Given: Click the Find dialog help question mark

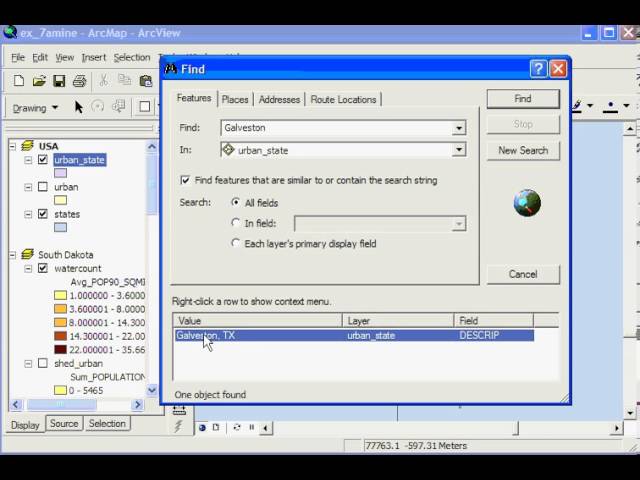Looking at the screenshot, I should point(538,69).
